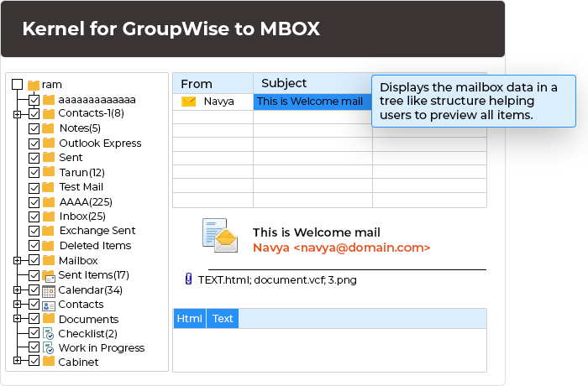Click the Deleted Items folder icon
Screen dimensions: 588x386
click(x=48, y=246)
